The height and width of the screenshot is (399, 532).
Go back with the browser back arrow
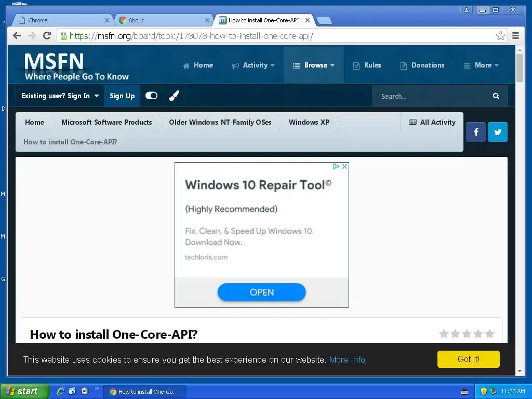coord(17,36)
